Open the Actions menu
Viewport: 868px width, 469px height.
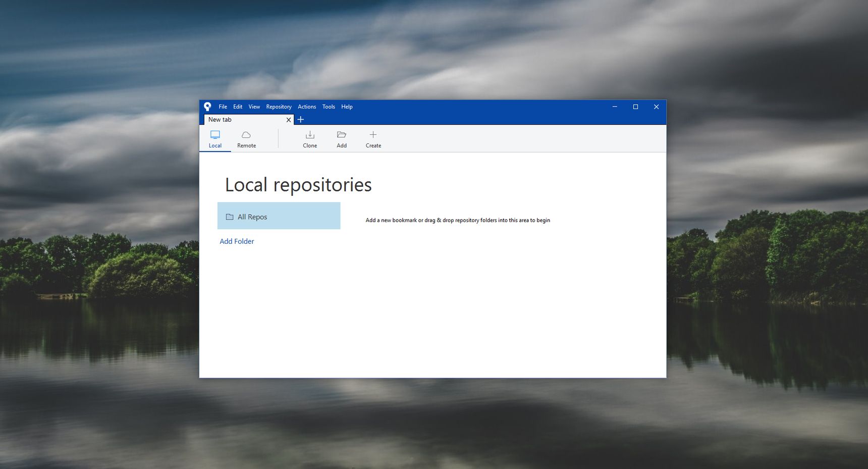(307, 107)
